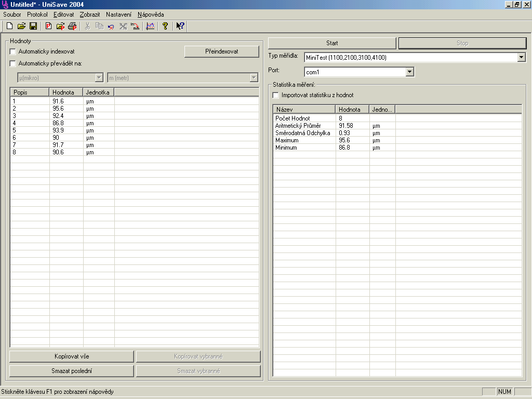This screenshot has width=532, height=399.
Task: Click the NUM indicator in status bar
Action: (504, 392)
